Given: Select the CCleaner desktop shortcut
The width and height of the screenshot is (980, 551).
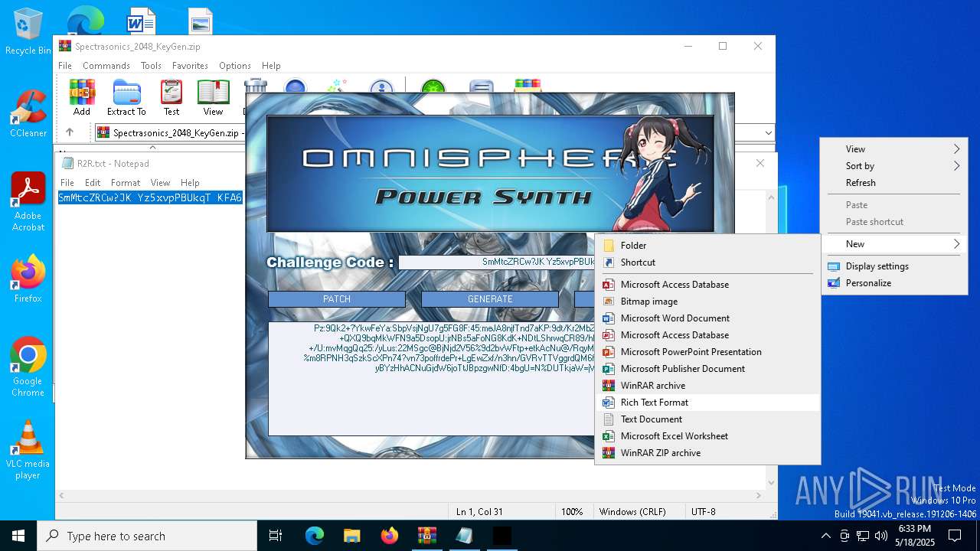Looking at the screenshot, I should point(28,114).
